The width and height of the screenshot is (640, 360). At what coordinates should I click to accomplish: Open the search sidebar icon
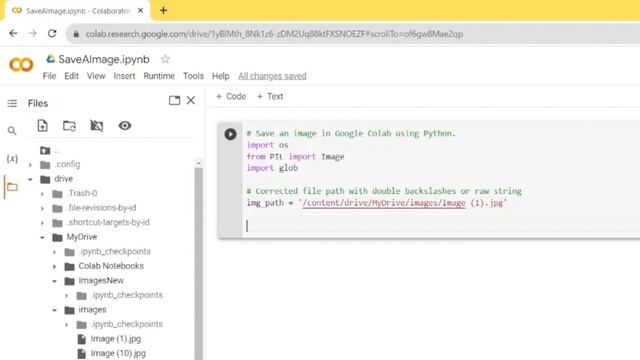click(x=12, y=131)
